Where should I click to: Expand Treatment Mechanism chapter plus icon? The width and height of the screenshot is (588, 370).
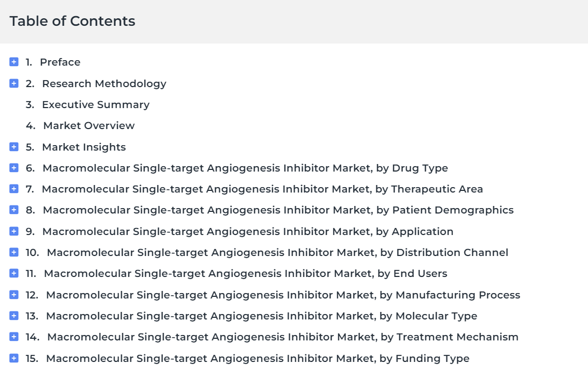point(14,337)
